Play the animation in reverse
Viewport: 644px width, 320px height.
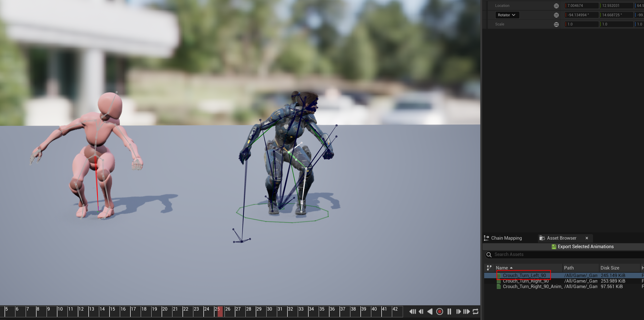pos(430,312)
